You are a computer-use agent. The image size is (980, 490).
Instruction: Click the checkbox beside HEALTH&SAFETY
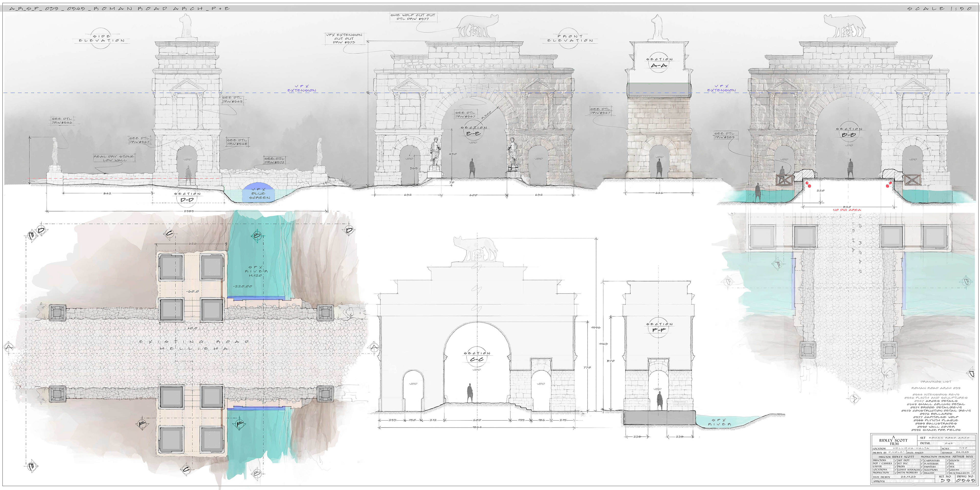click(x=974, y=473)
